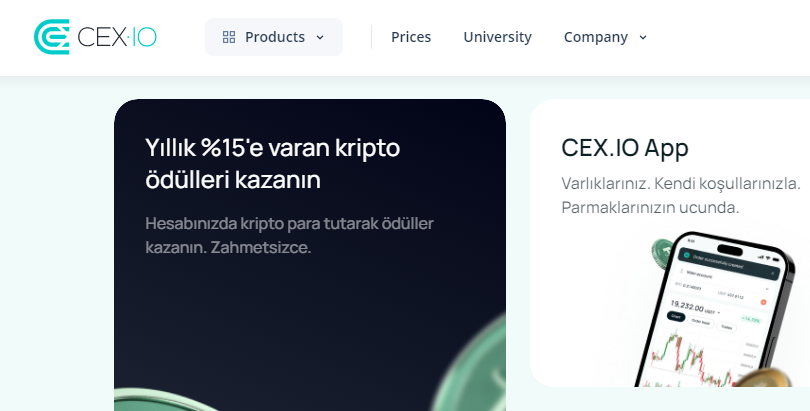Click the Products button label
810x411 pixels.
(274, 37)
